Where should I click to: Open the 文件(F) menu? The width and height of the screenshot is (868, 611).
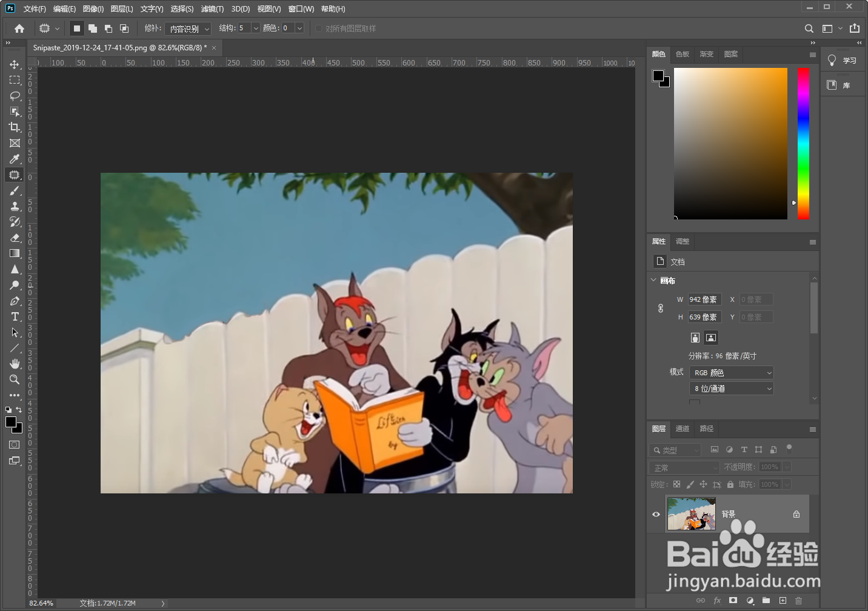point(35,9)
